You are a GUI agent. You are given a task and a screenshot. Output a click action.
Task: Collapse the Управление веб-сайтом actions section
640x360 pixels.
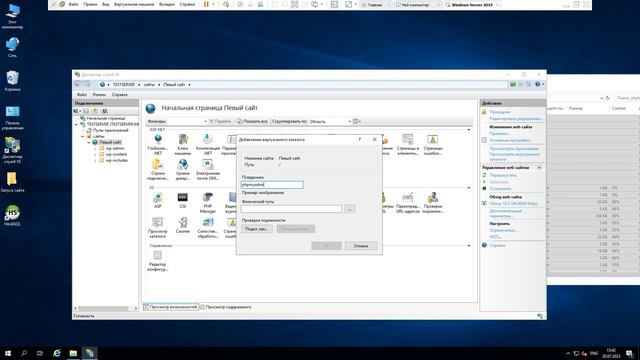539,168
